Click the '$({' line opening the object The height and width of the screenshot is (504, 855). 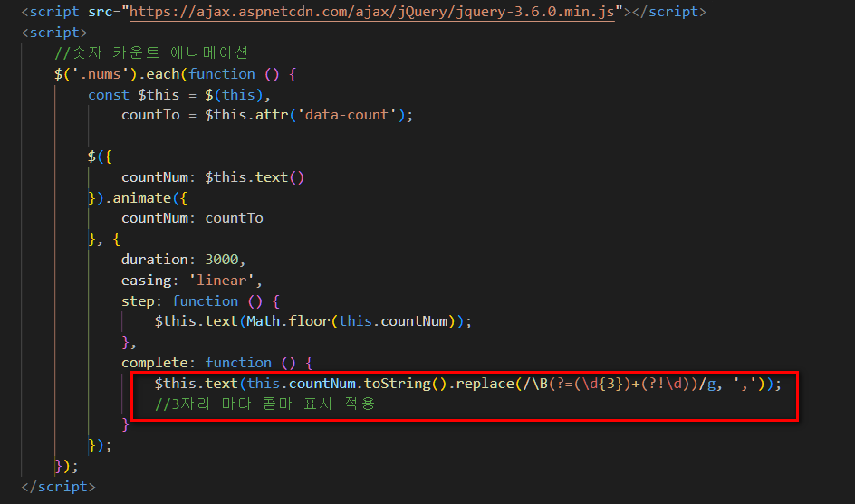coord(100,157)
